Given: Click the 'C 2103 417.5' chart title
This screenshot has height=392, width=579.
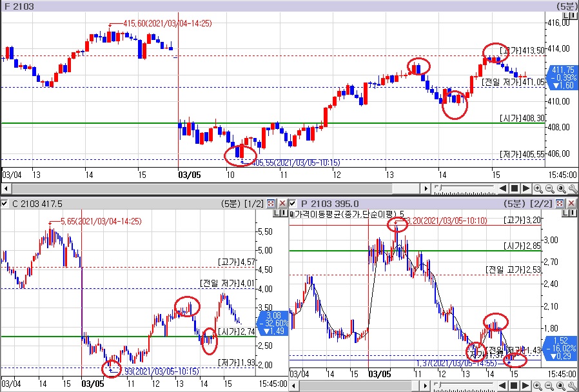Looking at the screenshot, I should (37, 204).
